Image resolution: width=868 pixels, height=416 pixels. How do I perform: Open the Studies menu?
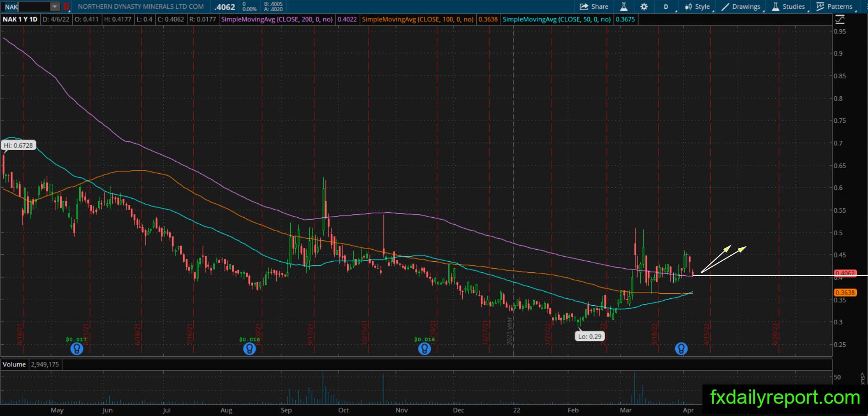788,6
